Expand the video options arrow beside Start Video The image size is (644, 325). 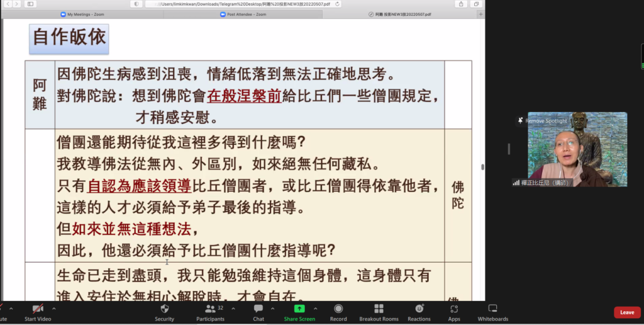coord(54,309)
